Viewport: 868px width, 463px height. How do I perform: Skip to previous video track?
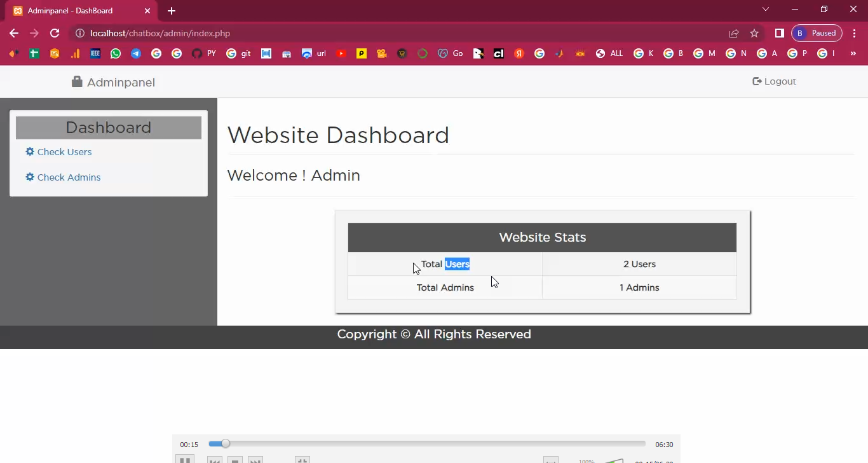coord(215,460)
